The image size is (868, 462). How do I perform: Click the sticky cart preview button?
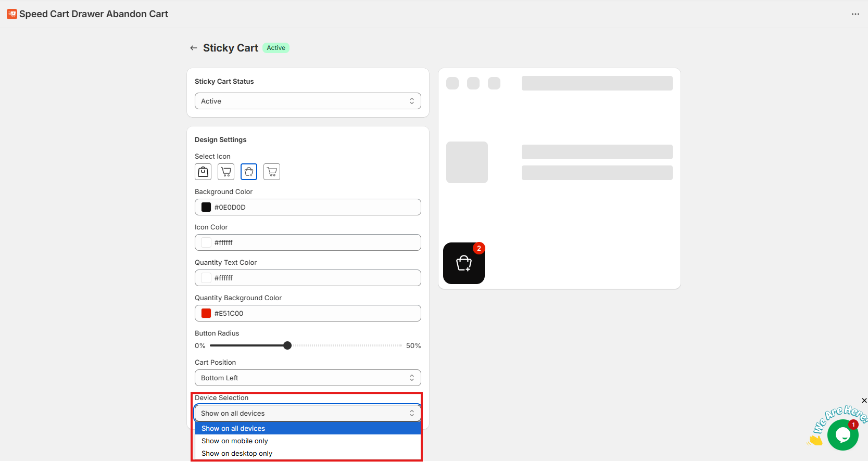click(x=464, y=263)
